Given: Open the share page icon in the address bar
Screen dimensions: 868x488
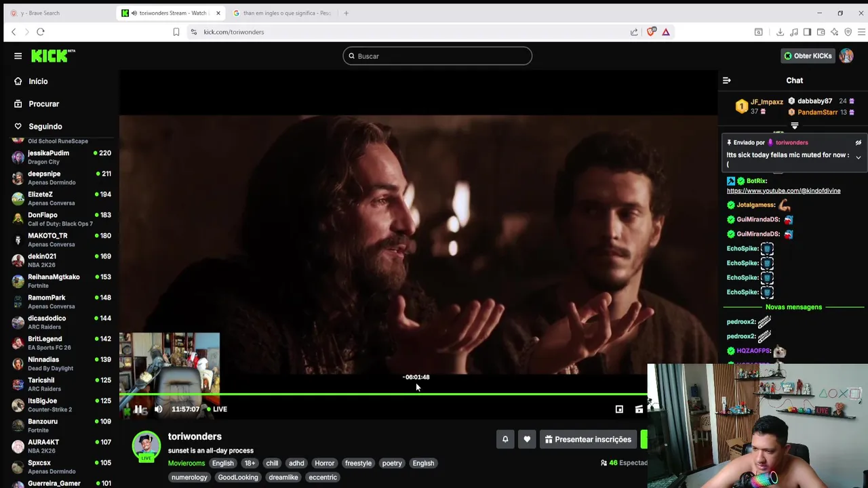Looking at the screenshot, I should [x=634, y=32].
